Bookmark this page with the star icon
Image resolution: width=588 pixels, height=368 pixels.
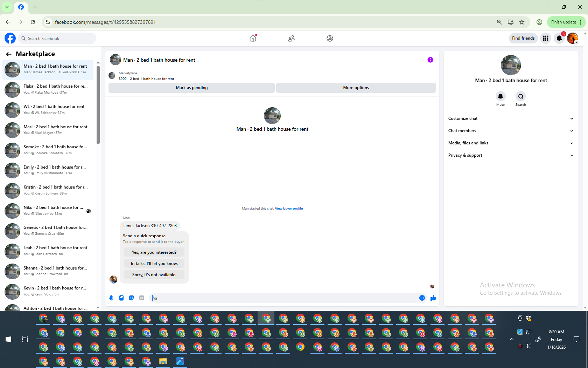pos(522,22)
